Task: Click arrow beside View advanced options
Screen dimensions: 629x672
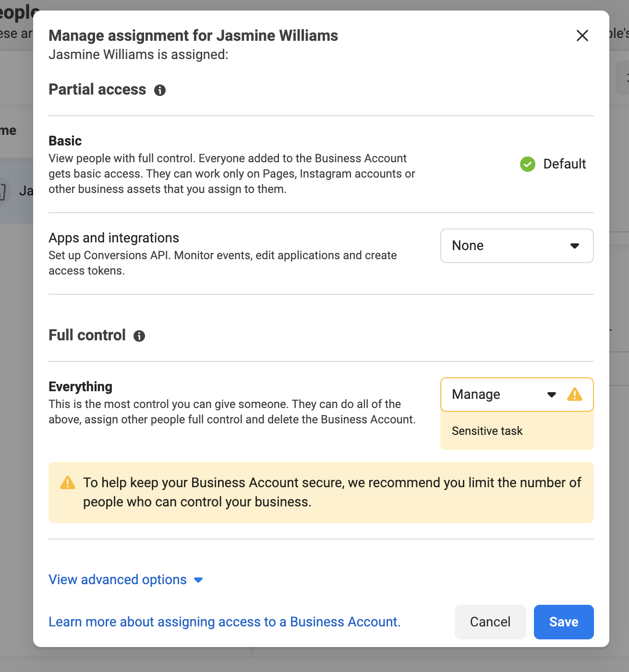Action: (198, 580)
